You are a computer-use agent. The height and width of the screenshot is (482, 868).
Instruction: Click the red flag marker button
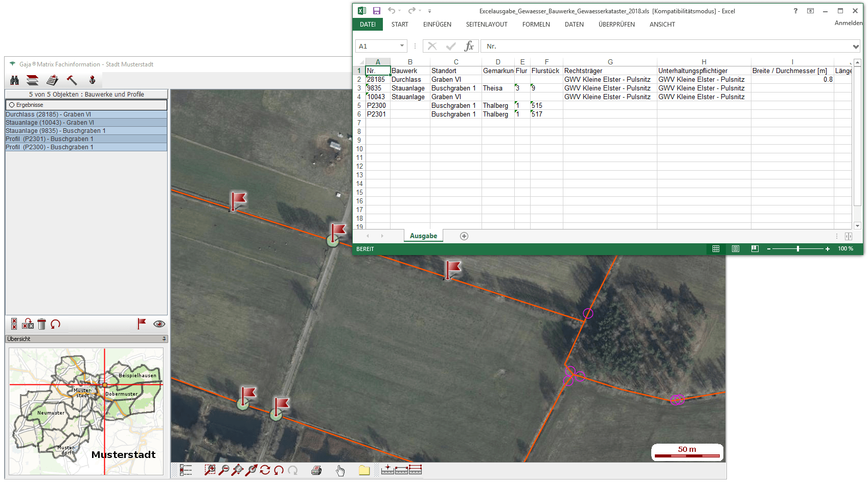pyautogui.click(x=142, y=324)
